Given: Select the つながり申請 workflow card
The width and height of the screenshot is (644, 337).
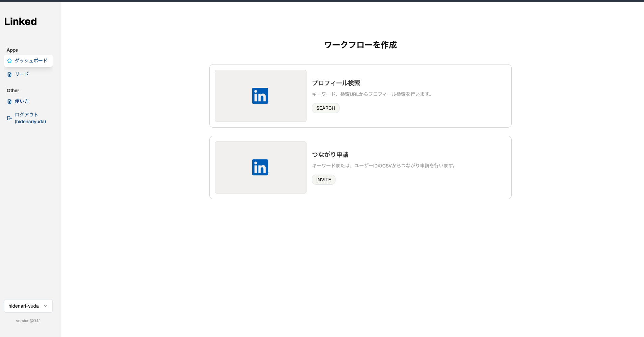Looking at the screenshot, I should coord(360,167).
